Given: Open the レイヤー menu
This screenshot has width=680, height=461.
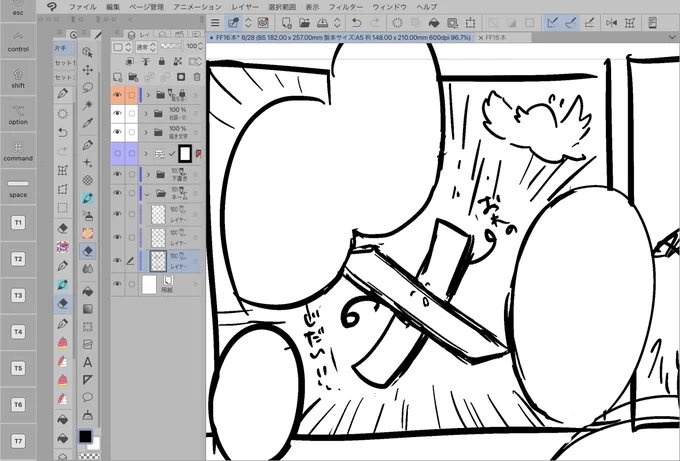Looking at the screenshot, I should click(x=245, y=7).
